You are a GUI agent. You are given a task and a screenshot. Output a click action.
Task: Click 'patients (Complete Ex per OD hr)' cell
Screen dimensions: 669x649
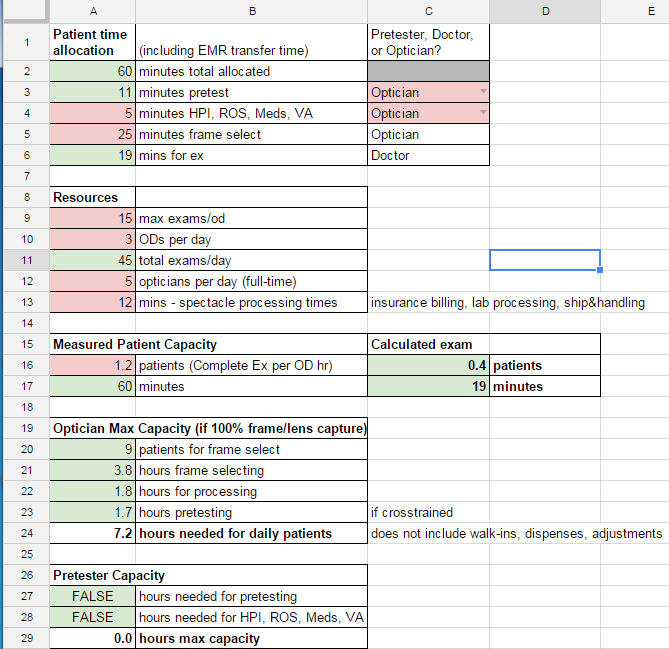coord(252,365)
